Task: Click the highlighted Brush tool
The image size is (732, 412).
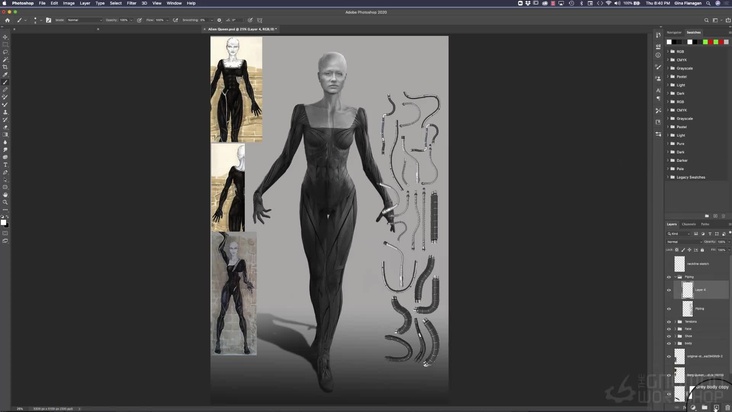Action: (x=5, y=82)
